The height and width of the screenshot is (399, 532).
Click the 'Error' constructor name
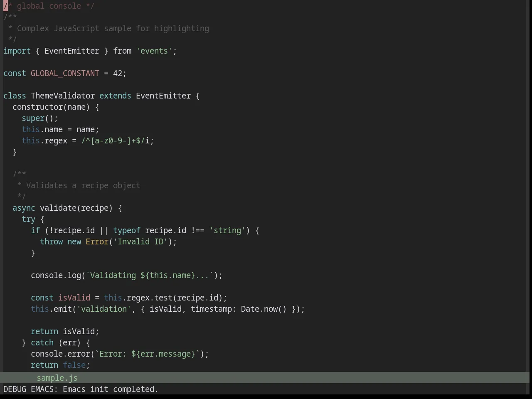point(97,241)
